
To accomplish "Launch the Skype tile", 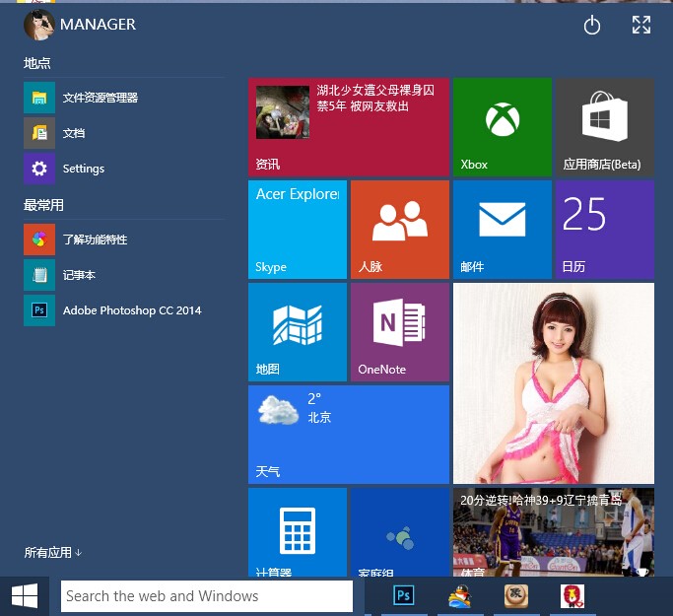I will click(x=297, y=229).
